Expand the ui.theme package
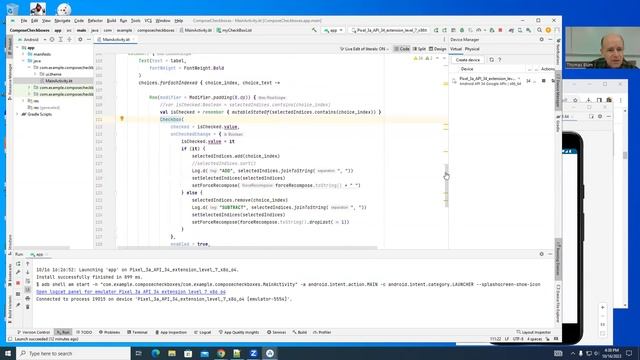Image resolution: width=640 pixels, height=360 pixels. (36, 74)
